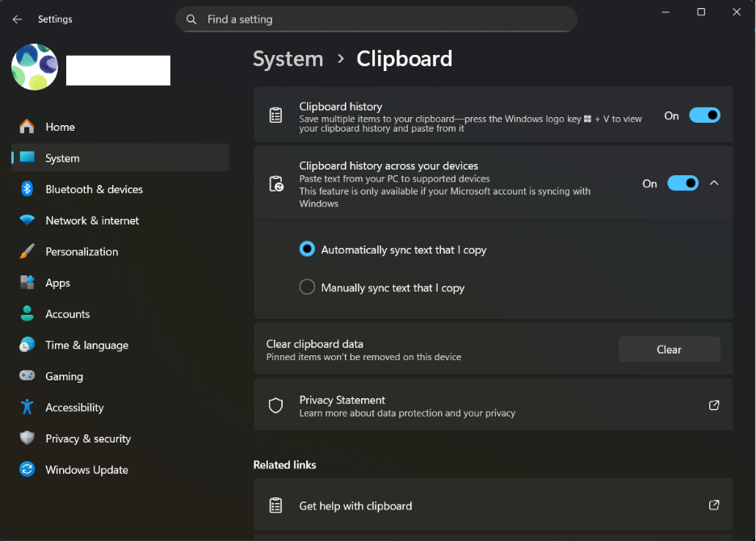Maximize the Settings window
Screen dimensions: 756x541
(x=701, y=12)
